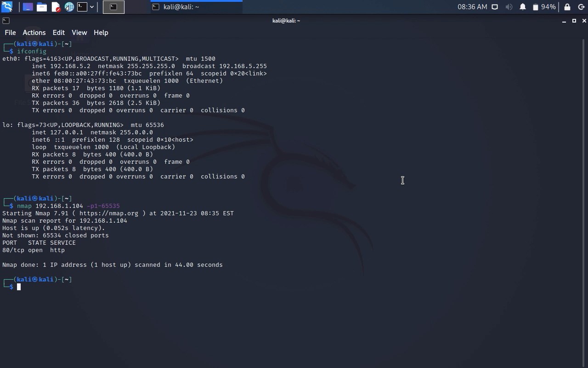Launch the file manager from the panel
Screen dimensions: 588x368
[x=42, y=7]
